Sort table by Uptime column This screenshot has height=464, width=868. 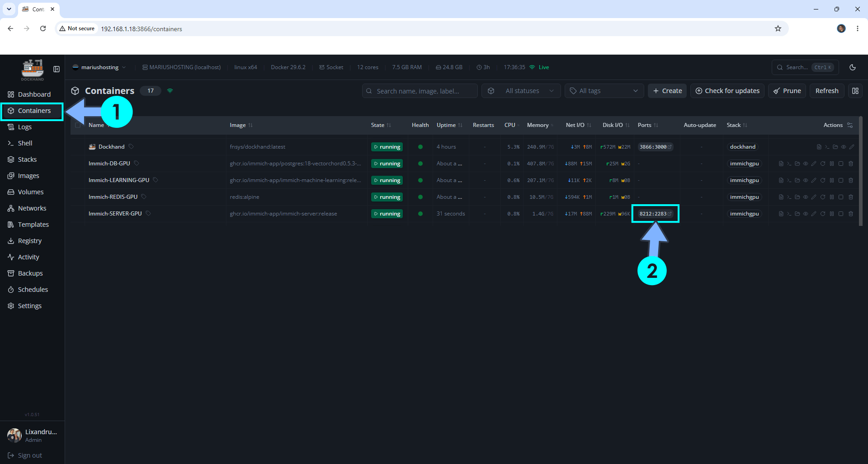449,125
